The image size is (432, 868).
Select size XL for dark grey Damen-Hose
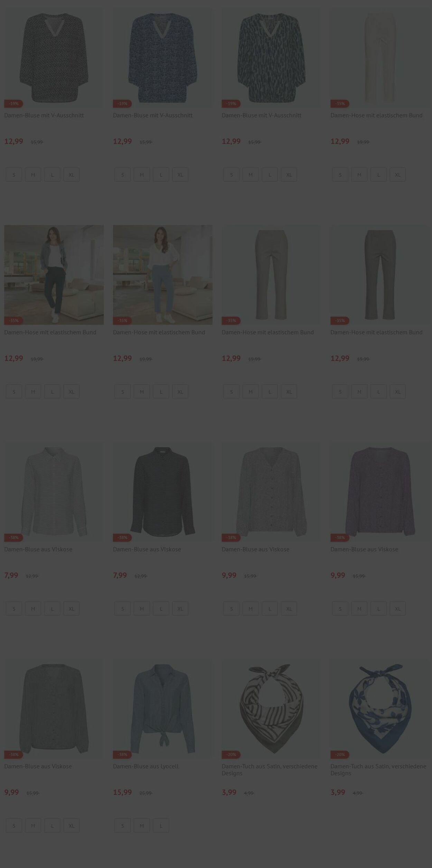pyautogui.click(x=398, y=392)
